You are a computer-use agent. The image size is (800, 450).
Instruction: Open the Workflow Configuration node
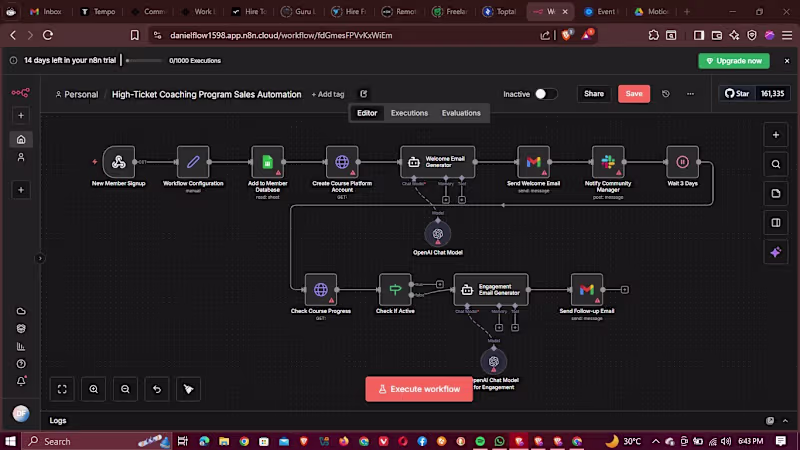[193, 162]
